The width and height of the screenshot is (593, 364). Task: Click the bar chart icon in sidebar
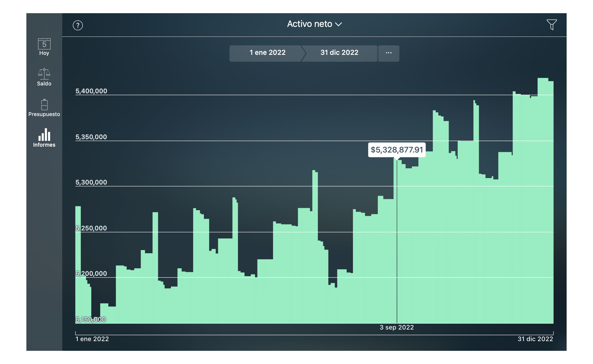point(44,135)
